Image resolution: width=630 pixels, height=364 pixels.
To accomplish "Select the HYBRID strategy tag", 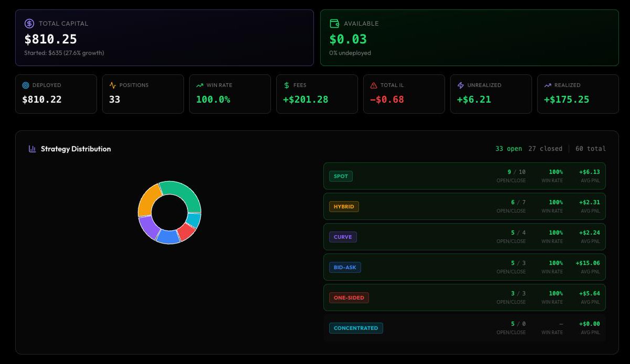I will pyautogui.click(x=344, y=207).
